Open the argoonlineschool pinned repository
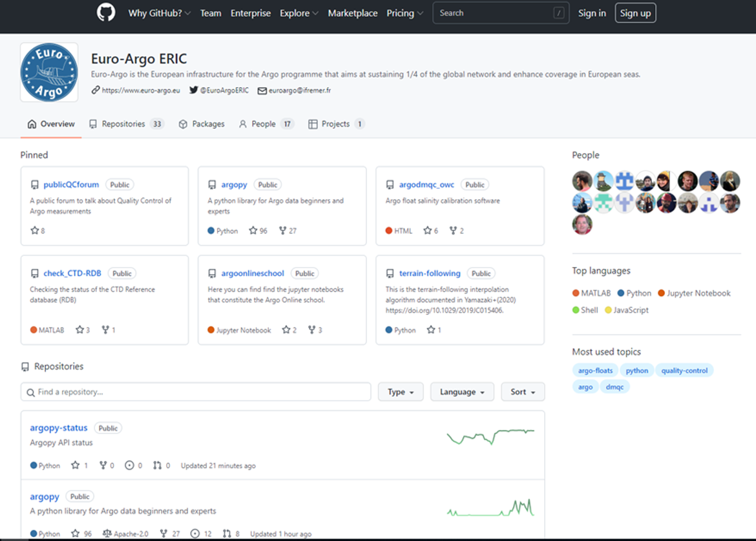 pos(253,273)
